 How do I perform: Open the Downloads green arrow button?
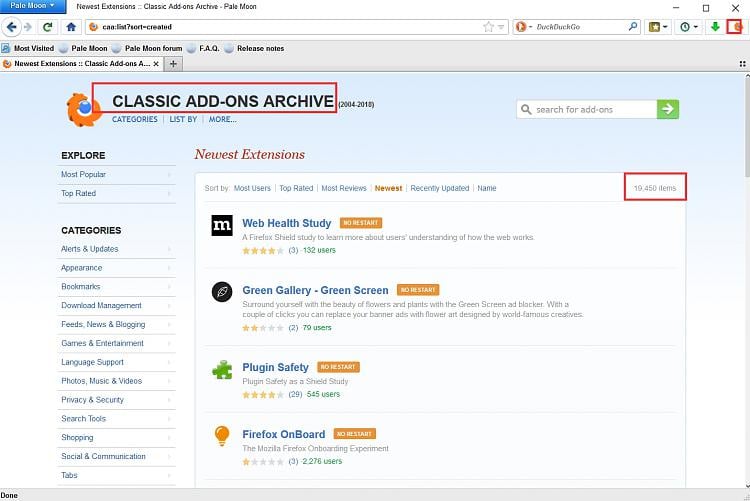click(x=715, y=27)
